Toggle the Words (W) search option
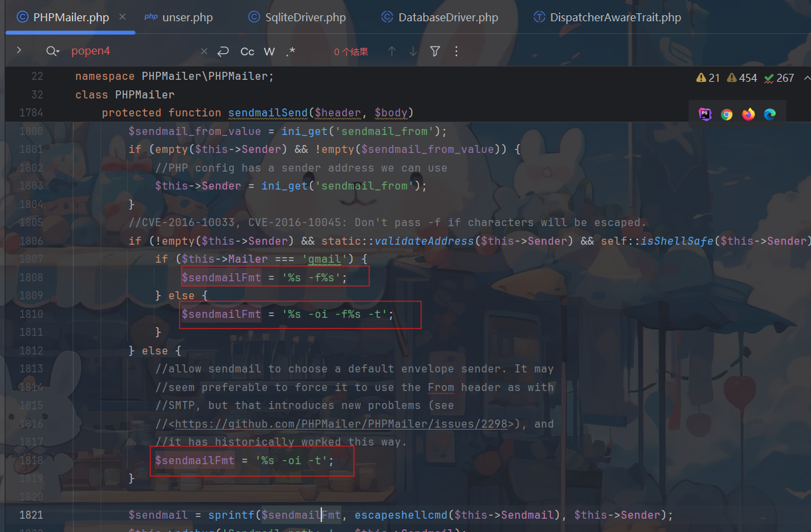The height and width of the screenshot is (532, 811). [269, 51]
